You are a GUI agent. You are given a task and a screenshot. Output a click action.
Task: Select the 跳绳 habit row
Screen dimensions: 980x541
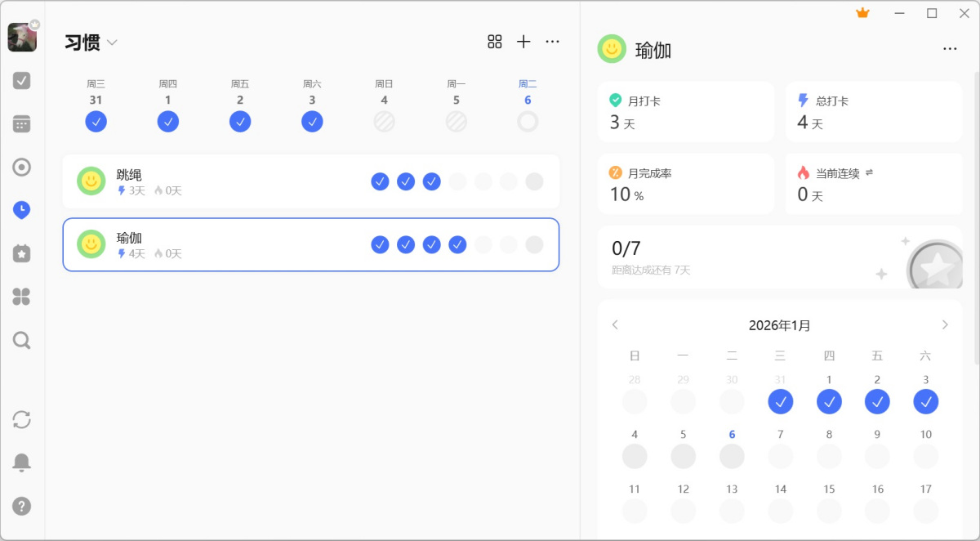(245, 181)
